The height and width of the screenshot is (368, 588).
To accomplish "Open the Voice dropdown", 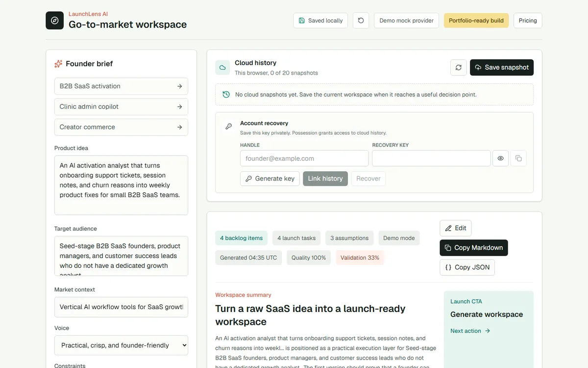I will pos(121,345).
